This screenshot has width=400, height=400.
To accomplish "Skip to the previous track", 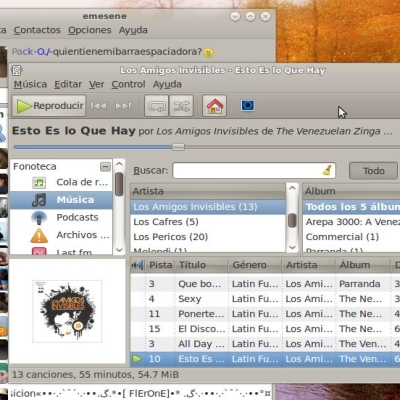I will click(x=98, y=106).
